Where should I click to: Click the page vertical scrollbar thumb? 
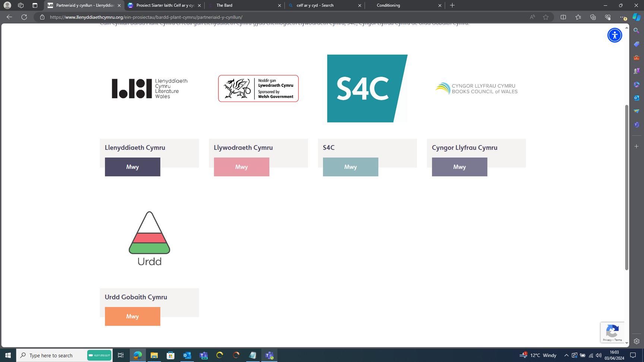(x=626, y=187)
